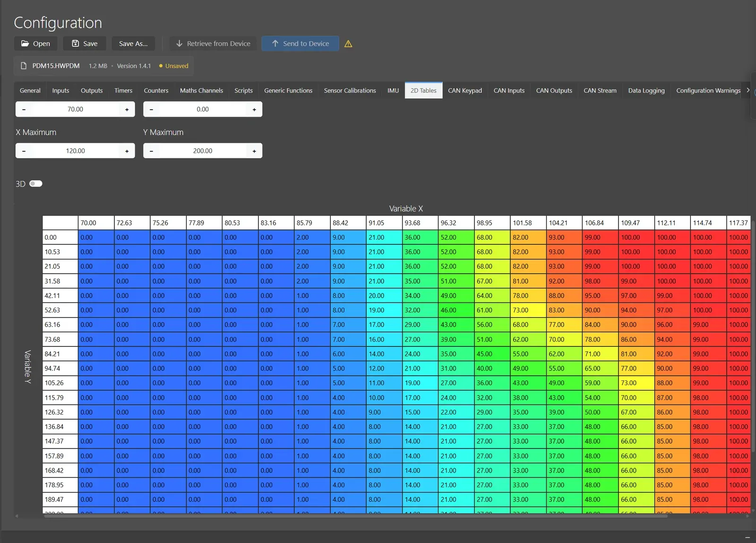Expand tab list with right chevron arrow
Image resolution: width=756 pixels, height=543 pixels.
point(748,90)
